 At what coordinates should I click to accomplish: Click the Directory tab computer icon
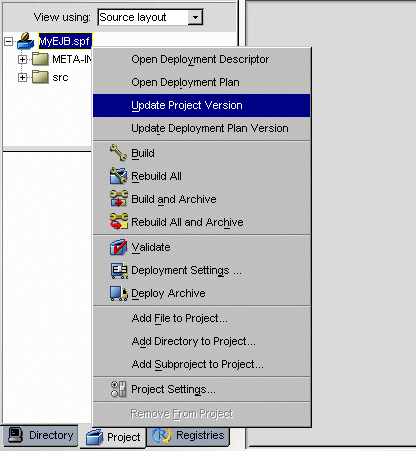[x=15, y=435]
